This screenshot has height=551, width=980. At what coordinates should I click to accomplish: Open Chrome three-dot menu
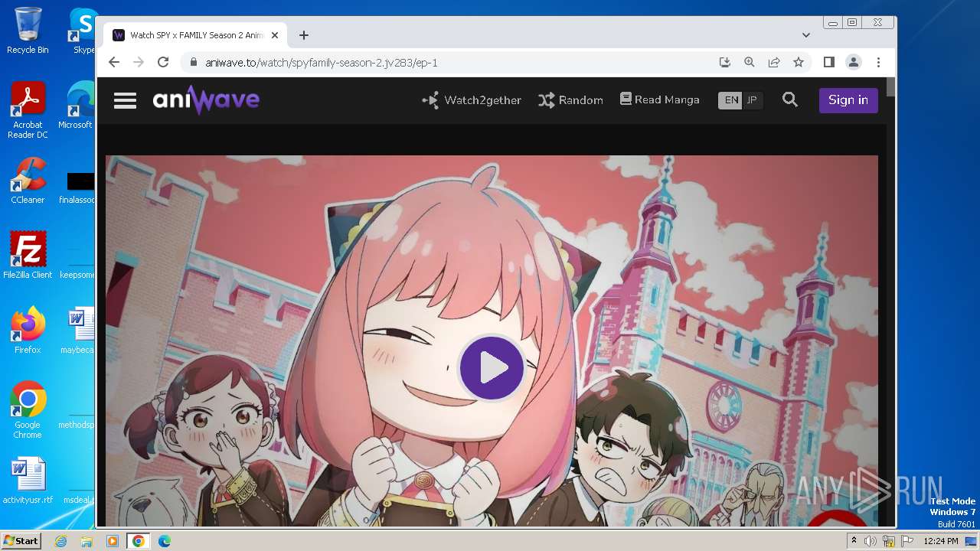(878, 62)
